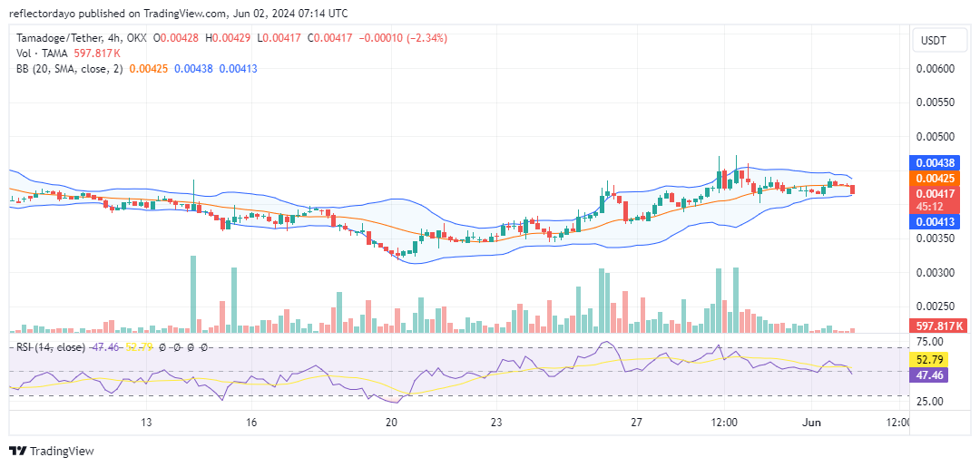Click the date 27 on time axis
The height and width of the screenshot is (467, 980).
coord(636,423)
